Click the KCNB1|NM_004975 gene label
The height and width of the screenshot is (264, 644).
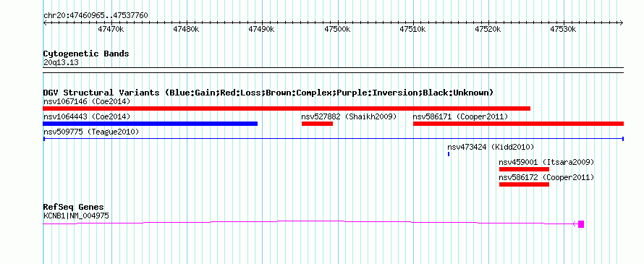click(76, 216)
